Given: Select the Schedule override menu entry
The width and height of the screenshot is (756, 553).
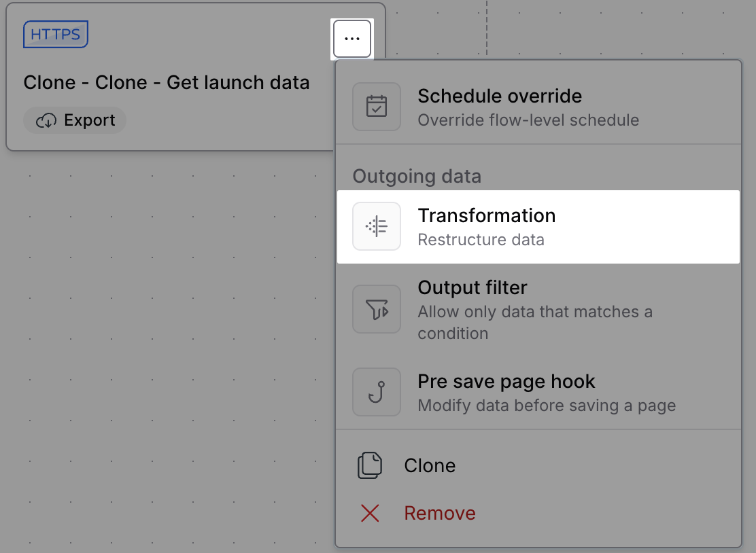Looking at the screenshot, I should 538,107.
